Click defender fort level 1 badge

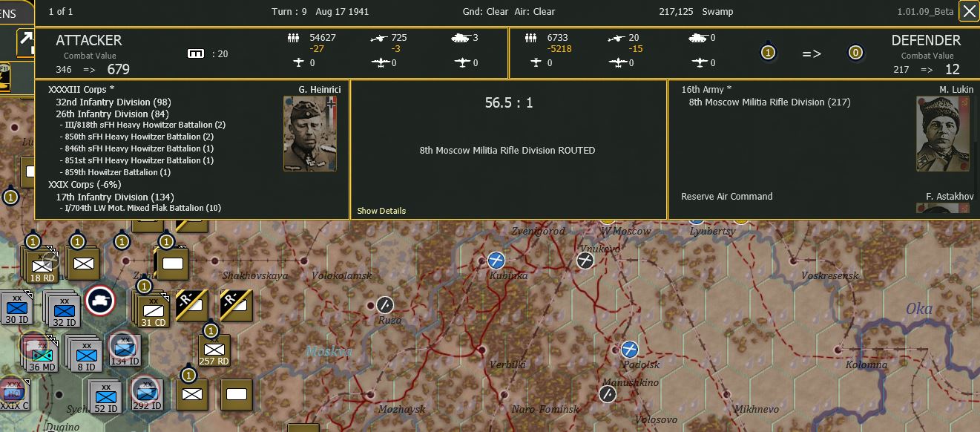pos(769,53)
